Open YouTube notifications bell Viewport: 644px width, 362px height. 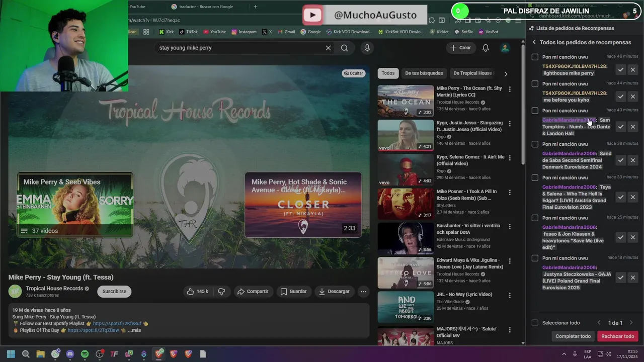click(486, 48)
